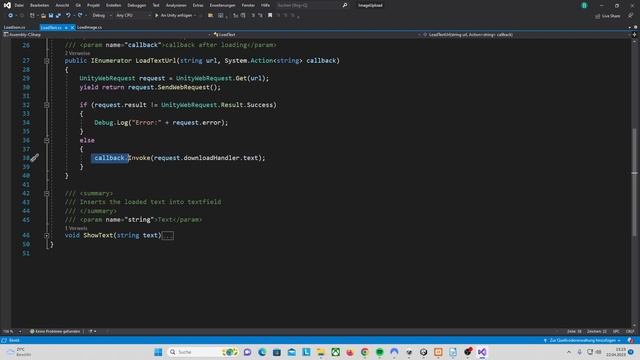Click the bookmark toolbar icon
640x360 pixels.
[x=270, y=16]
